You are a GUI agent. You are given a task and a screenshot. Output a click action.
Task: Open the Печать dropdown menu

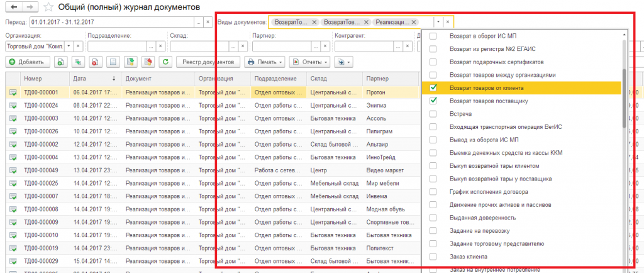(x=265, y=62)
